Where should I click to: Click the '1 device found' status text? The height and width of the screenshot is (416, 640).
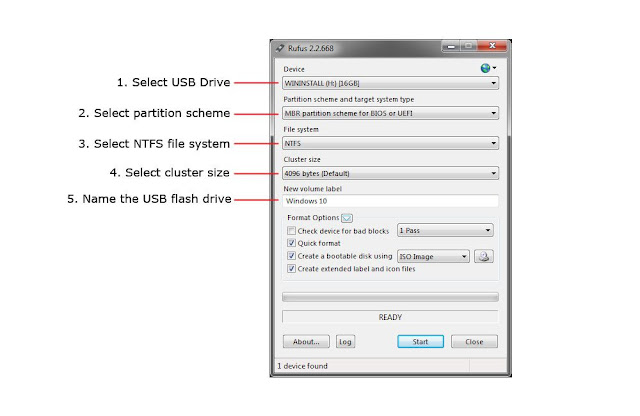click(302, 366)
